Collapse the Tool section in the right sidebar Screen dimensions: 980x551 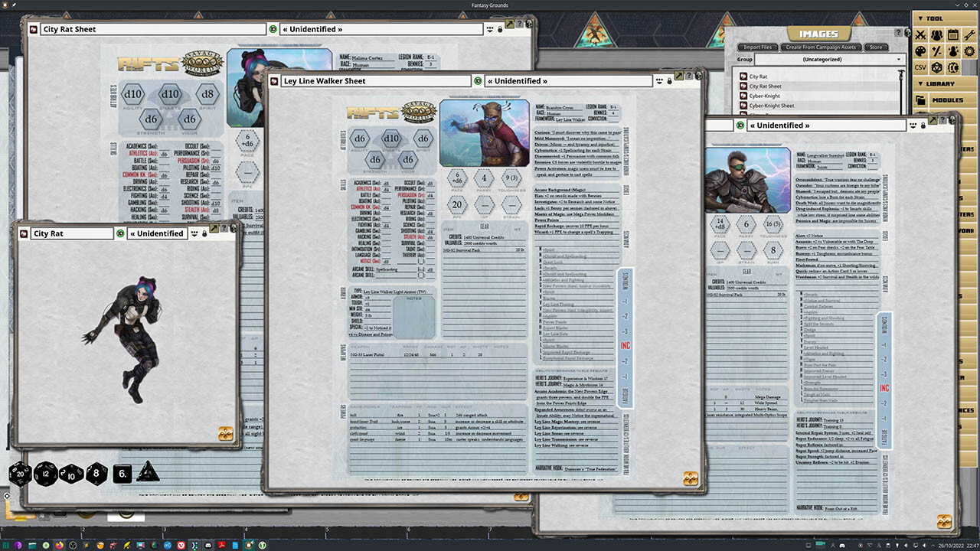920,18
